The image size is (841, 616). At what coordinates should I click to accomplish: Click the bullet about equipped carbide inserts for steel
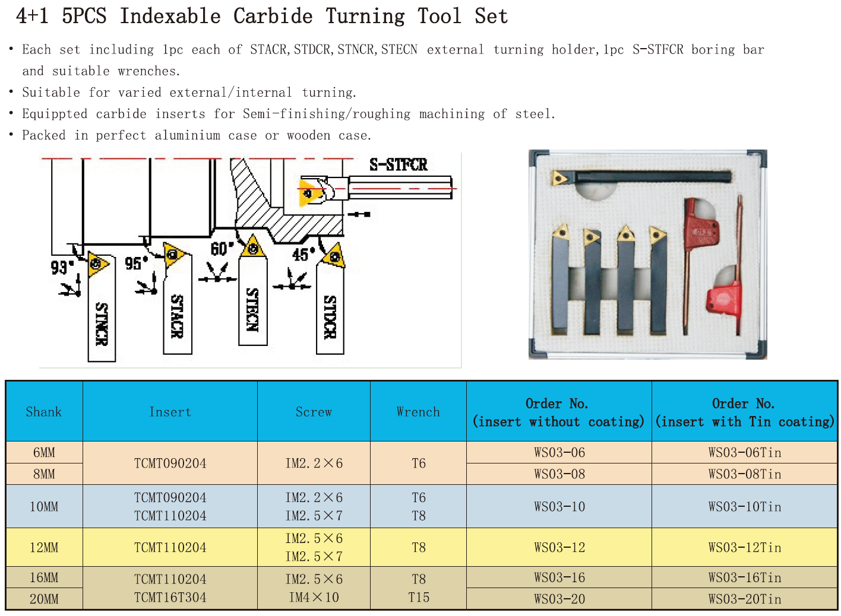pyautogui.click(x=289, y=114)
